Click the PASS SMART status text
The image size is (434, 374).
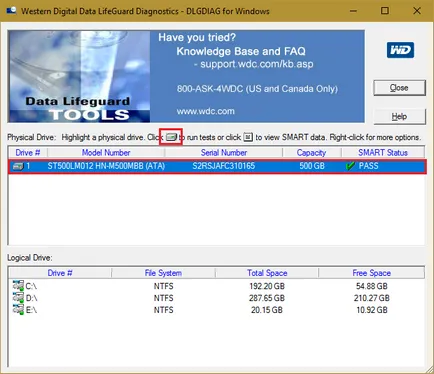tap(369, 166)
